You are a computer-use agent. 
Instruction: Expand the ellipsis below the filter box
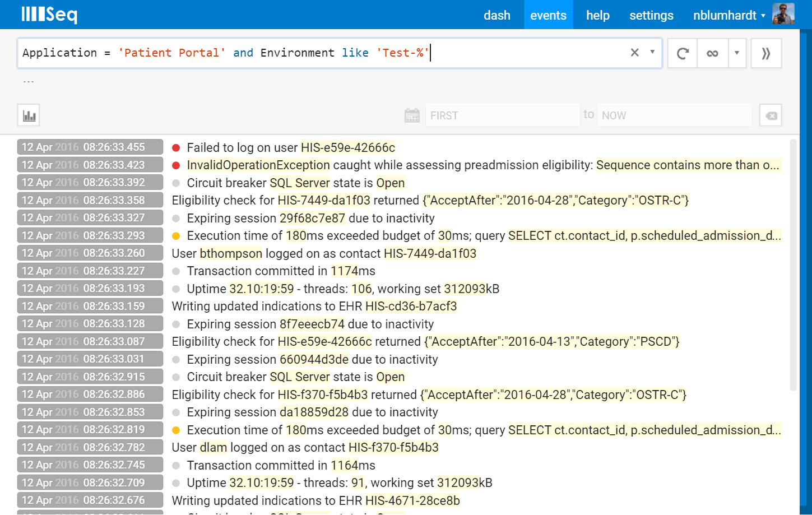tap(29, 82)
